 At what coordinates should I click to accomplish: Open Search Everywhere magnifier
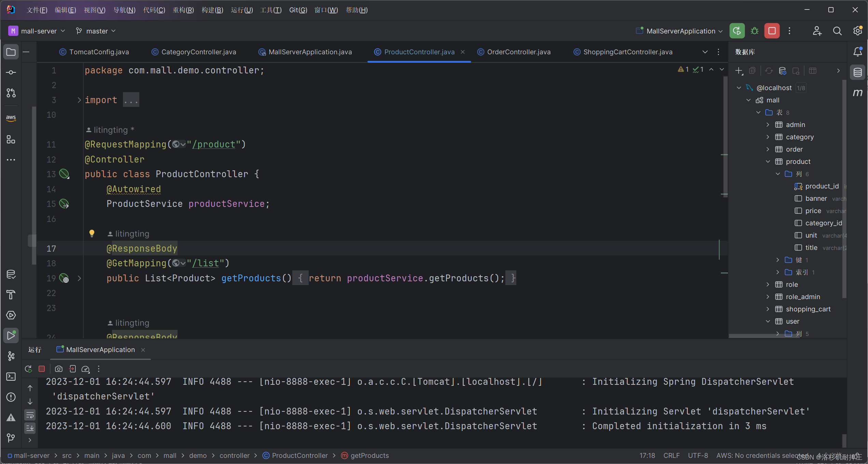(x=837, y=31)
